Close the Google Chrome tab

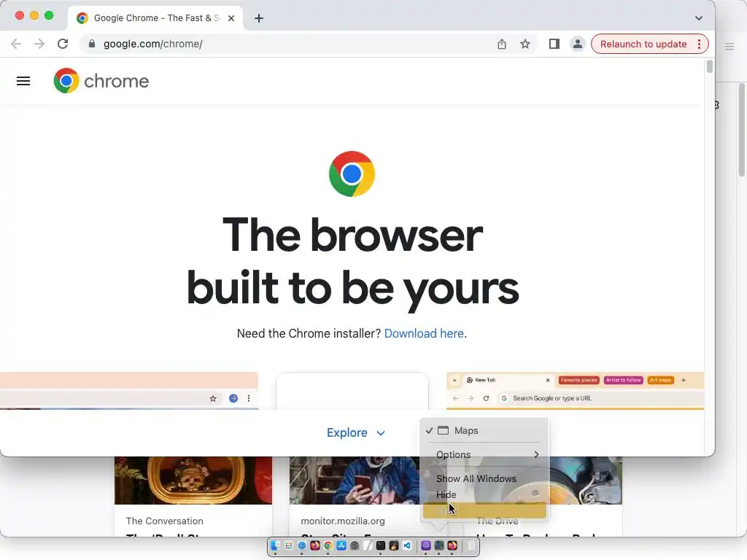click(x=231, y=18)
